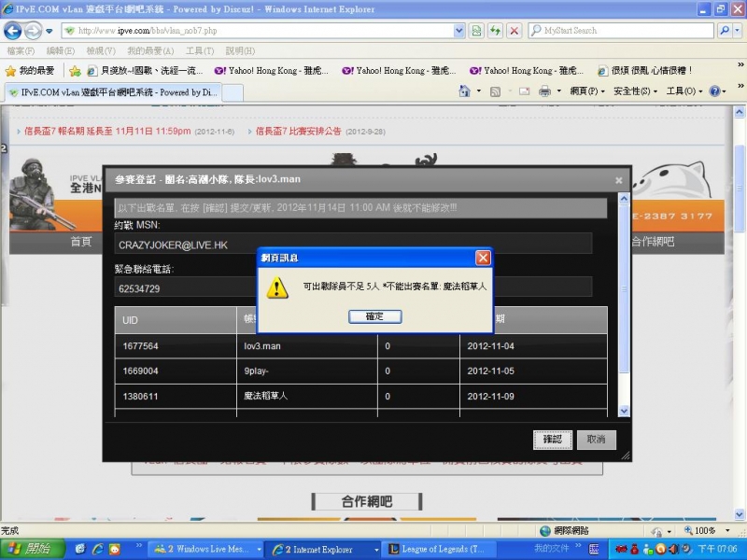Click the 首頁 navigation item
The image size is (747, 560).
81,242
